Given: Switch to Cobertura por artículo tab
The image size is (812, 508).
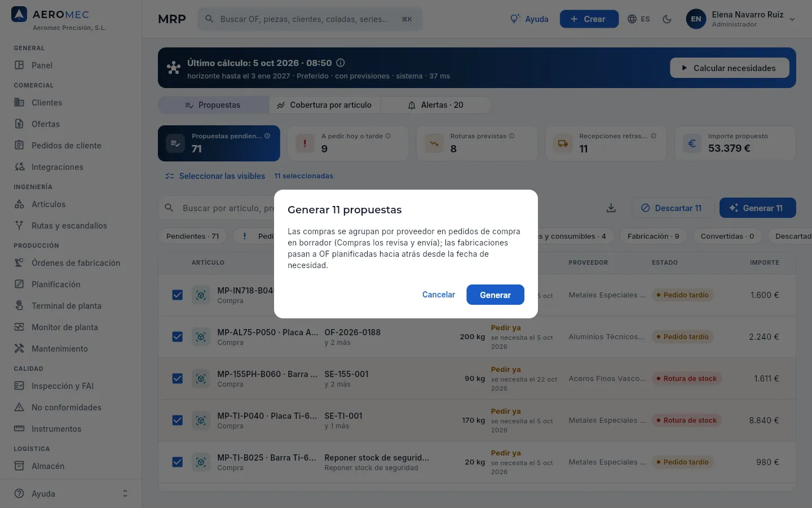Looking at the screenshot, I should point(325,105).
